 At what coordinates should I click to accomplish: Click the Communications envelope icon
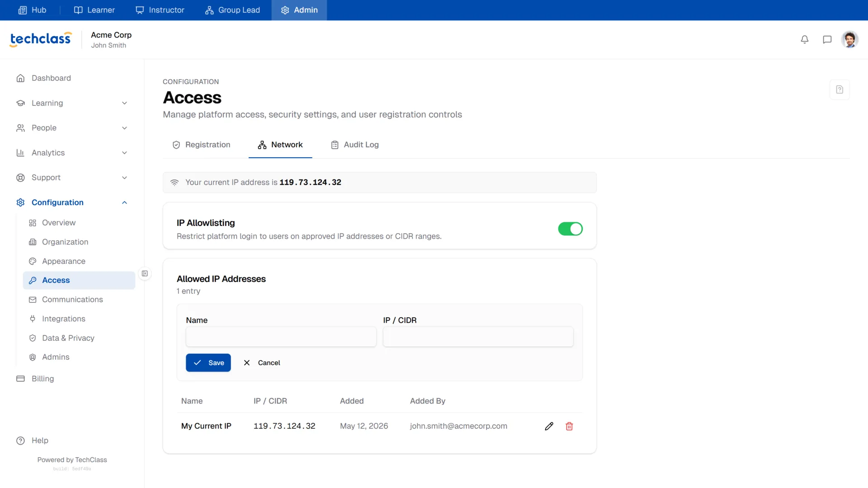(33, 300)
